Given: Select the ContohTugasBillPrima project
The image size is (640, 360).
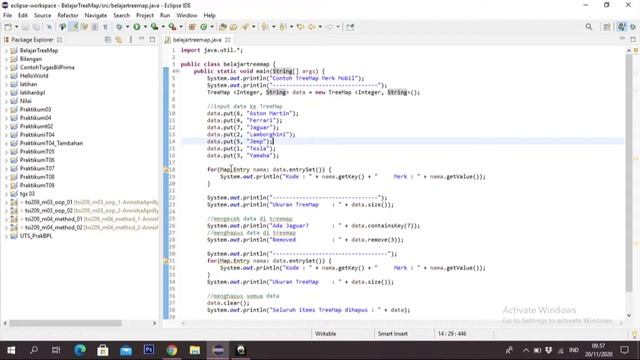Looking at the screenshot, I should click(x=47, y=67).
